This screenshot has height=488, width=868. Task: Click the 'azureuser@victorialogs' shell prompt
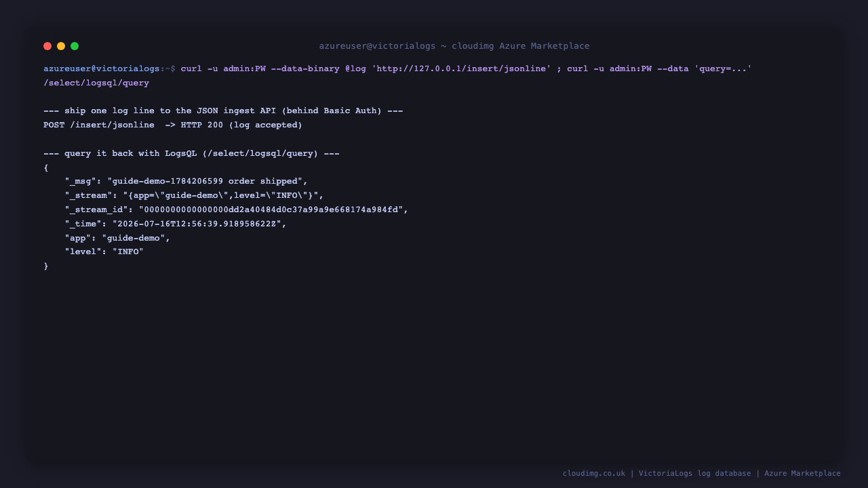click(102, 68)
